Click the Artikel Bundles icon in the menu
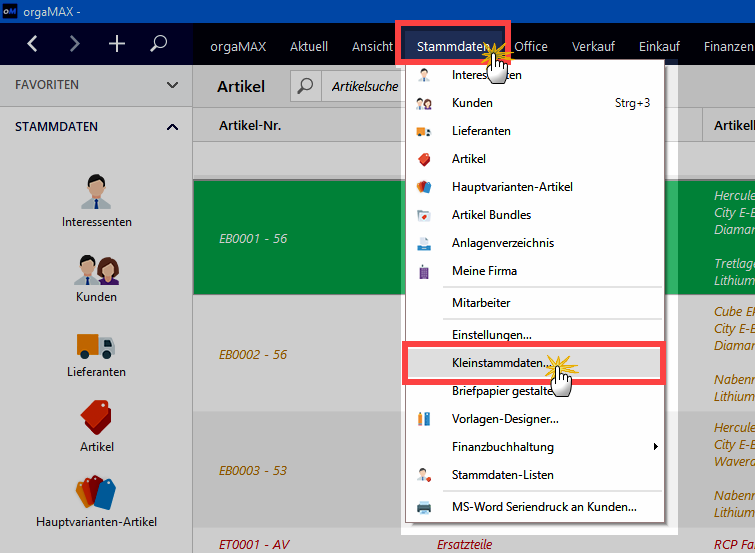The image size is (755, 553). [424, 215]
